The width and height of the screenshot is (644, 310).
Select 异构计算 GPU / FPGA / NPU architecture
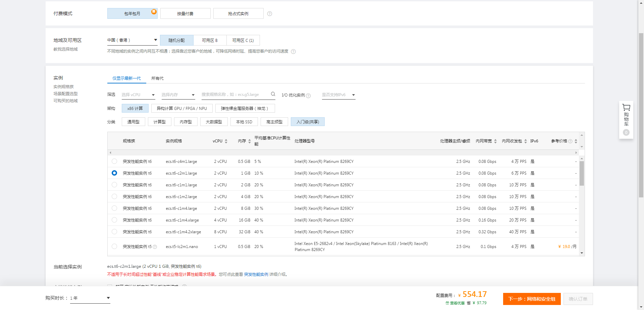tap(182, 108)
